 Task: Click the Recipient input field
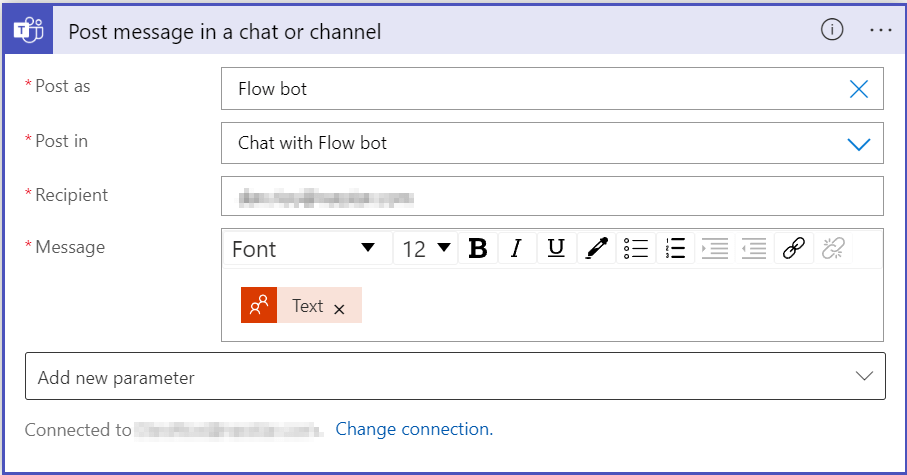(x=552, y=197)
